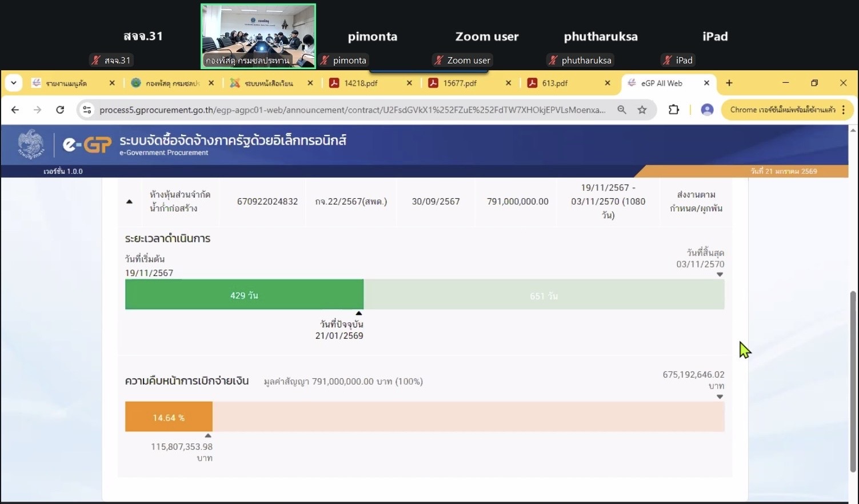Collapse the contract row with triangle arrow
Image resolution: width=859 pixels, height=504 pixels.
129,202
